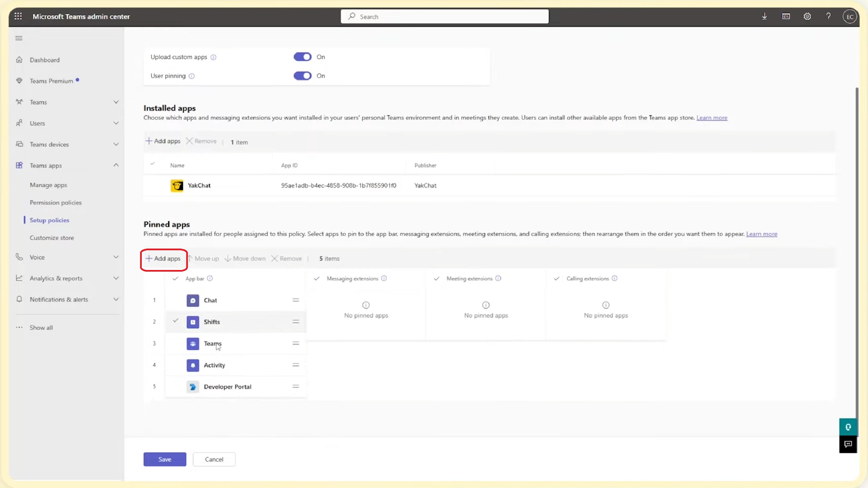Viewport: 868px width, 488px height.
Task: Click the YakChat app icon
Action: click(x=177, y=186)
